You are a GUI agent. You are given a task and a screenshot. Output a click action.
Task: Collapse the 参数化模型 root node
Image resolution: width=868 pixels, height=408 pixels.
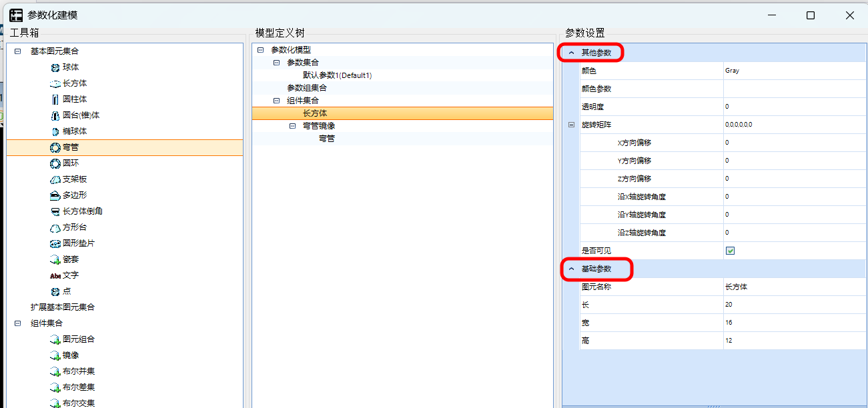(x=260, y=50)
